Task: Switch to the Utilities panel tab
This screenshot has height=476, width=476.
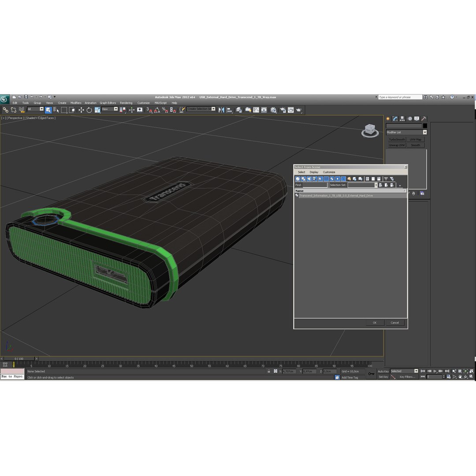Action: (424, 119)
